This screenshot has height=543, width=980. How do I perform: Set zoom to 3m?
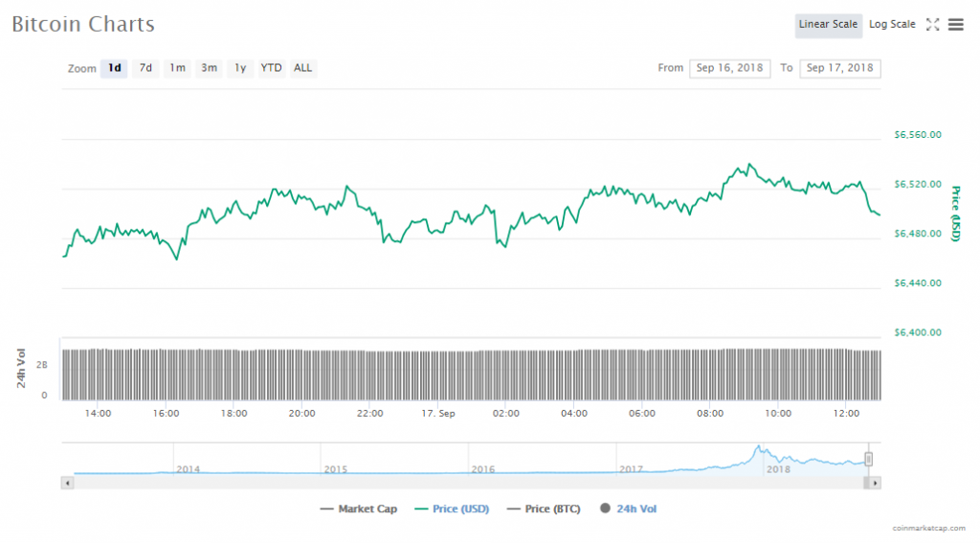point(209,68)
